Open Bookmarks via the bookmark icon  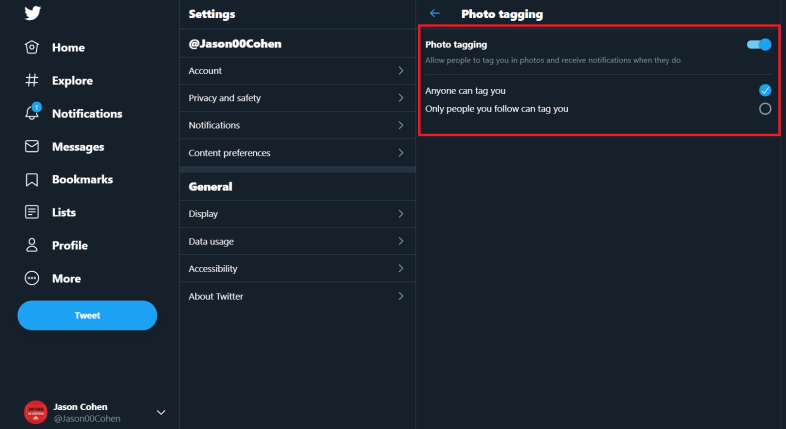32,179
